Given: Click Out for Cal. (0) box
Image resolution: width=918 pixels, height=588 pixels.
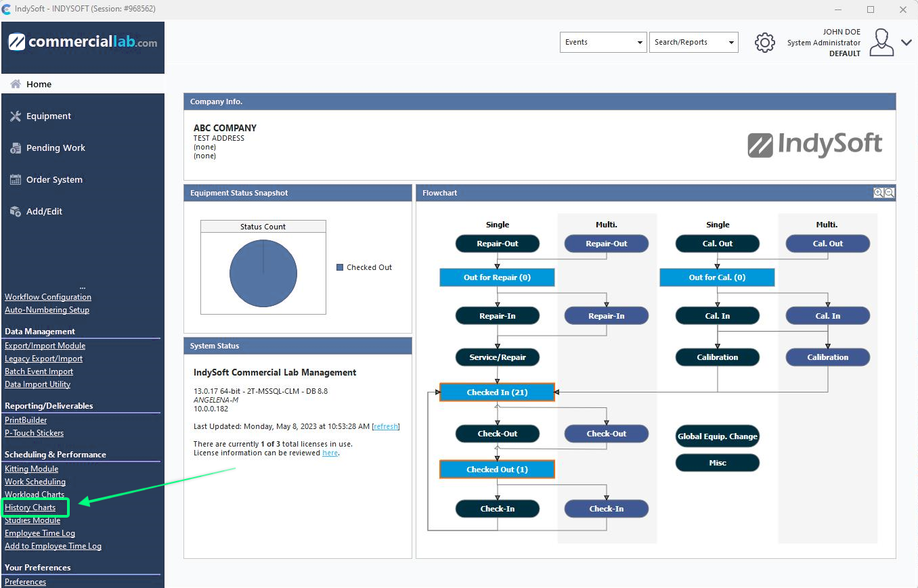Looking at the screenshot, I should [x=717, y=277].
